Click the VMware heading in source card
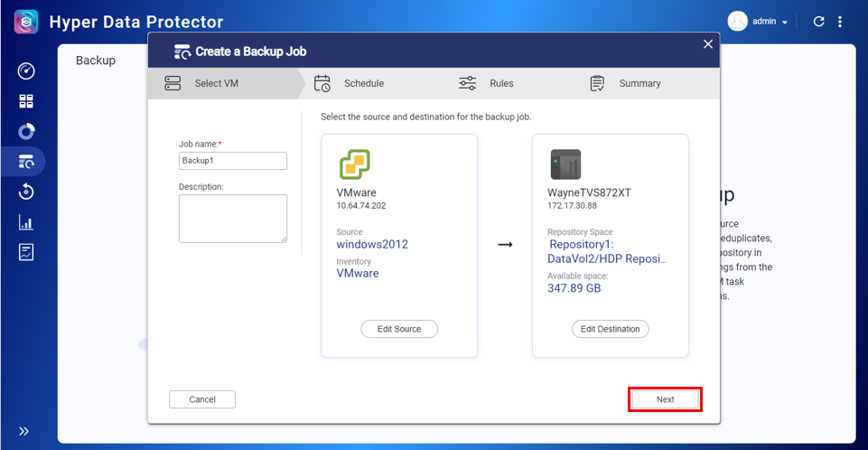The height and width of the screenshot is (450, 868). (356, 192)
